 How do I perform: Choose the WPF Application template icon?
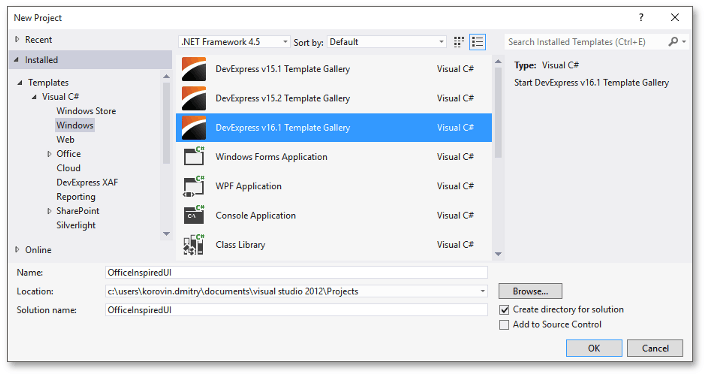194,186
